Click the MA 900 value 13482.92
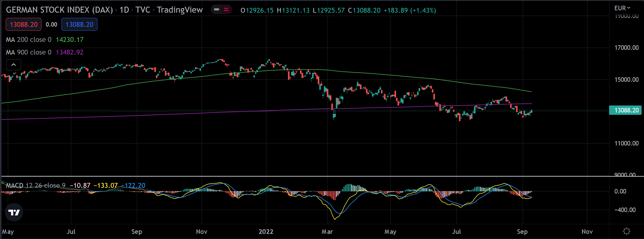 (x=70, y=52)
